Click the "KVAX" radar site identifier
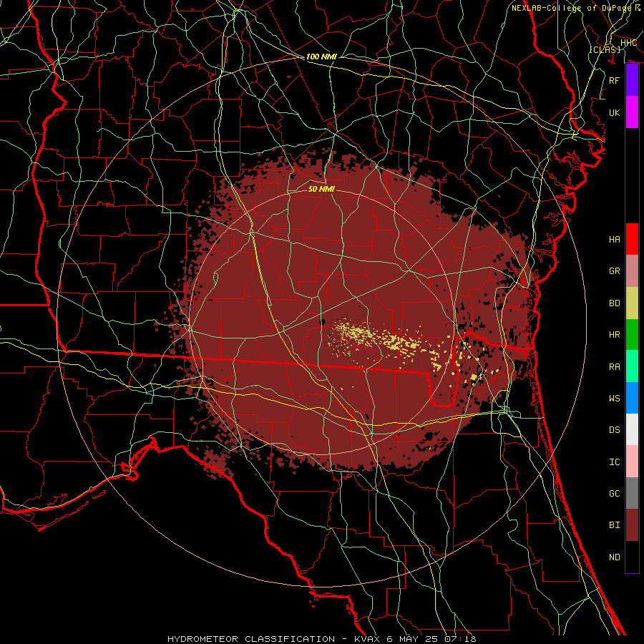Viewport: 644px width, 644px height. click(368, 639)
